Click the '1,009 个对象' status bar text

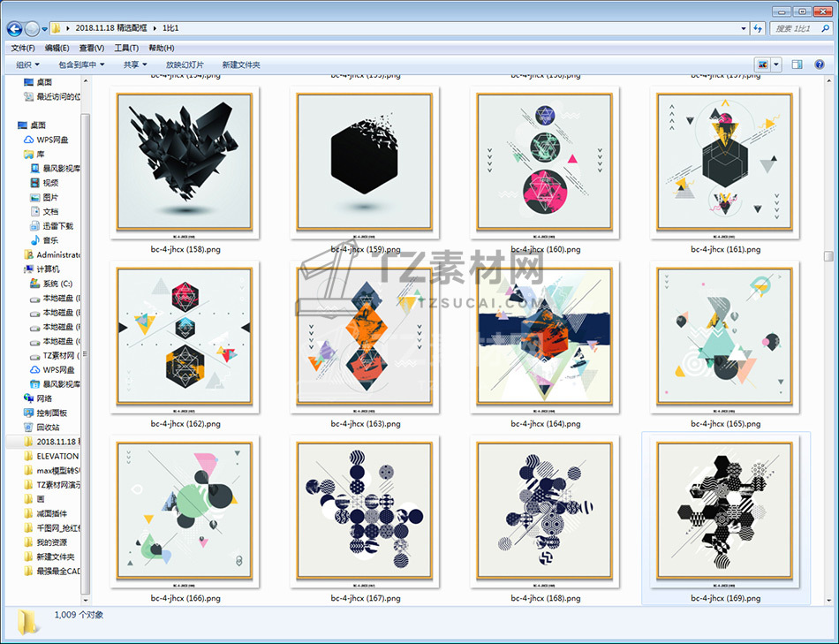coord(79,615)
